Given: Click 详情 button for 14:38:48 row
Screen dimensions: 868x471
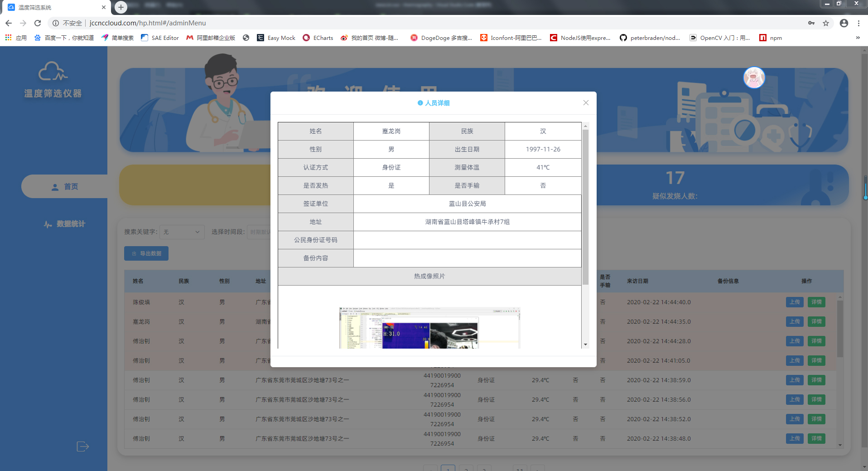Looking at the screenshot, I should [x=816, y=439].
